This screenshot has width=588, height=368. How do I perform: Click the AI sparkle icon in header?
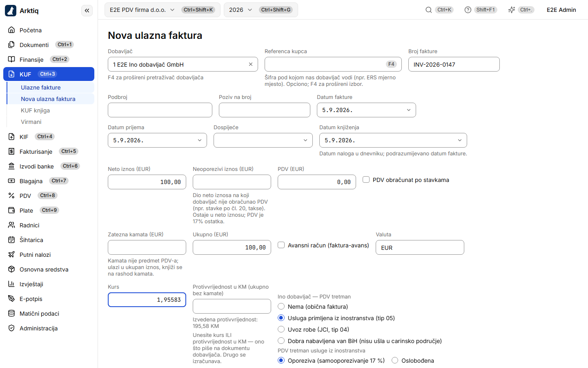[x=512, y=10]
